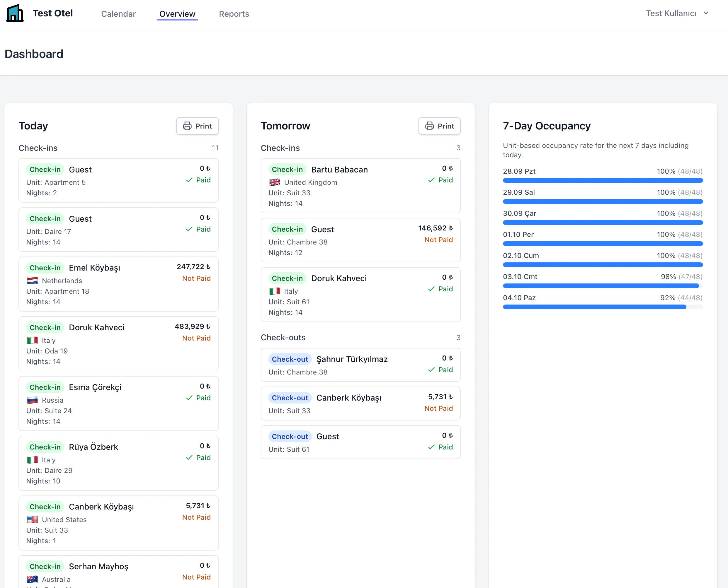Click the Paid checkmark for Şahnur Türkyılmaz check-out
The height and width of the screenshot is (588, 728).
click(x=431, y=370)
